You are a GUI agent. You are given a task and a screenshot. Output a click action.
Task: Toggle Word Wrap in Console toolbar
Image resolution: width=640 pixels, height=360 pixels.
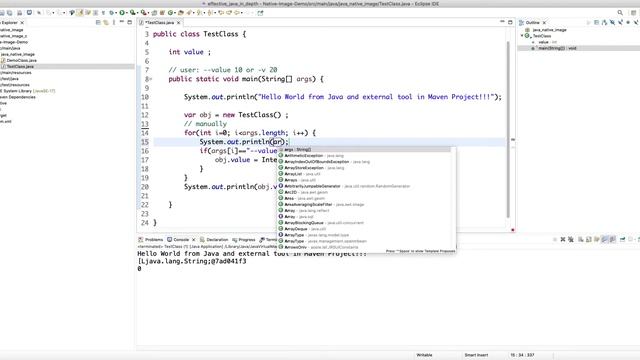596,240
